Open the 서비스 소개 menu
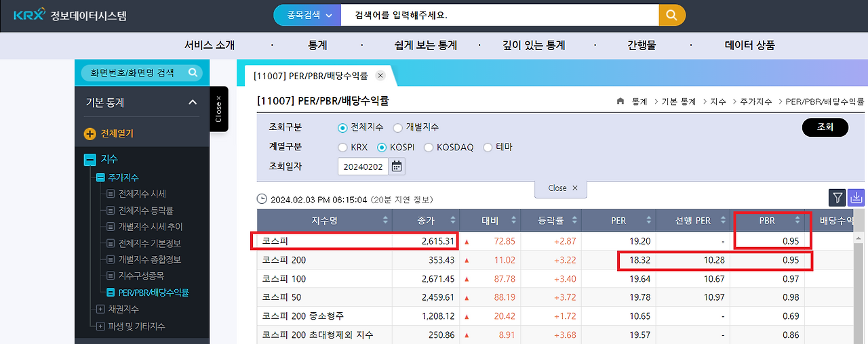The width and height of the screenshot is (868, 344). click(210, 45)
